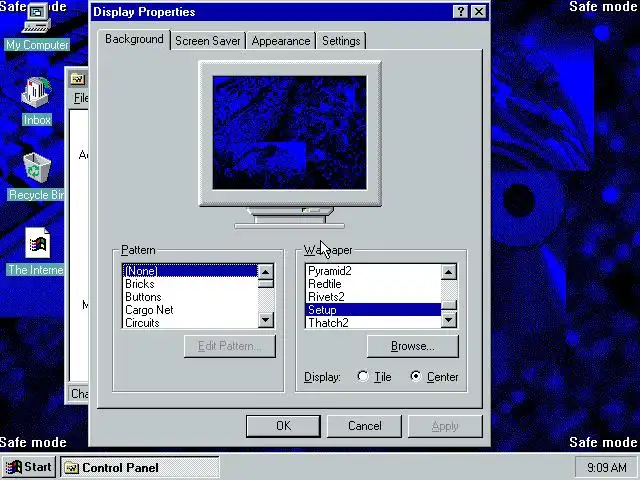The width and height of the screenshot is (640, 480).
Task: Select the Circuits pattern
Action: (190, 322)
